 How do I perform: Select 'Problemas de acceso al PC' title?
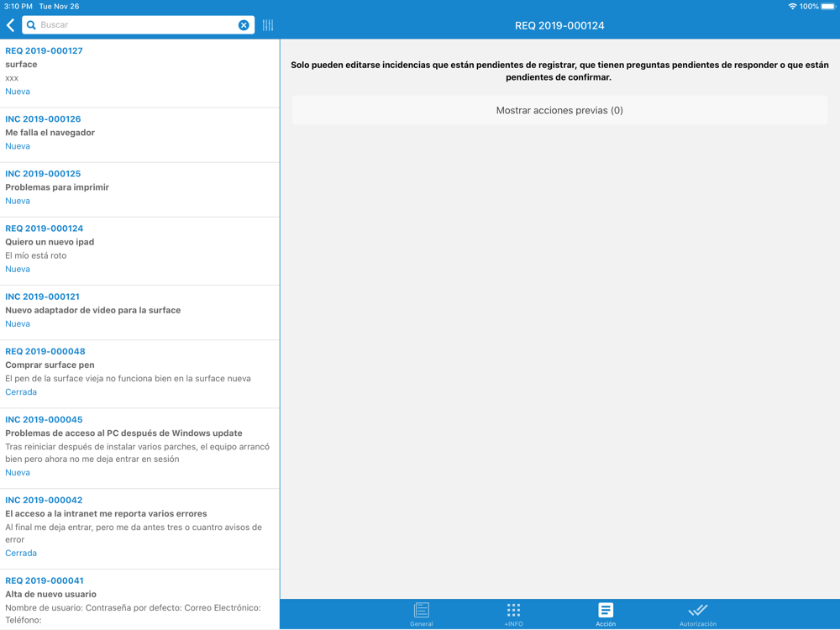click(x=123, y=433)
